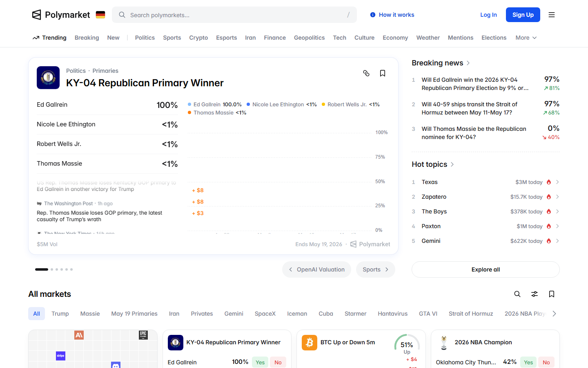Click the Anthropic logo tile
The height and width of the screenshot is (368, 588).
79,335
